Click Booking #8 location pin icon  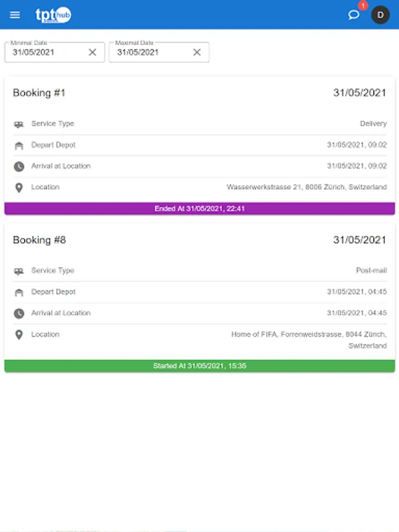click(x=19, y=335)
